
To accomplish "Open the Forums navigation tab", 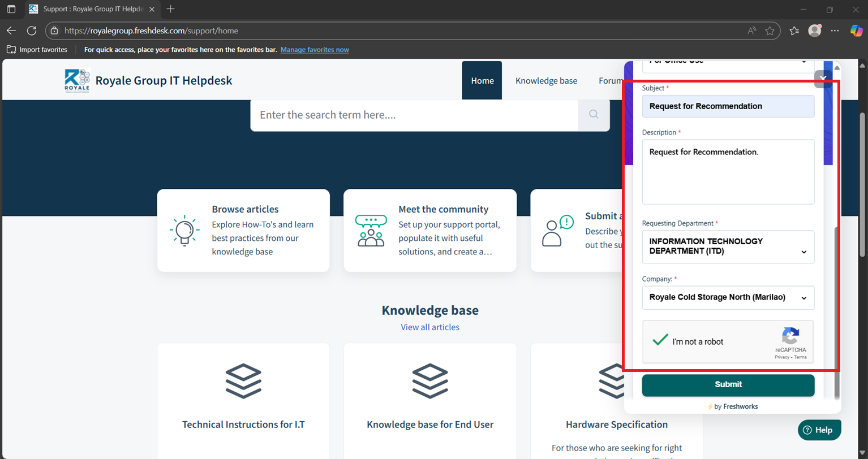I will pos(611,80).
